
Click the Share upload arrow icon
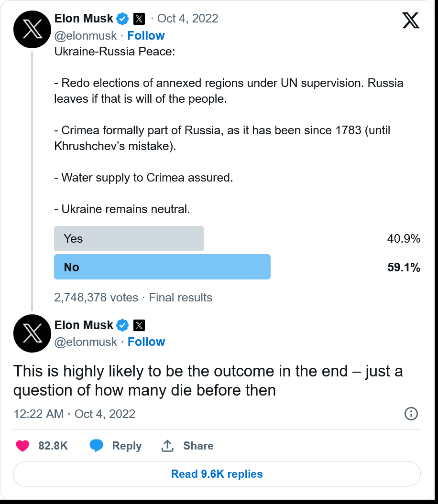(x=167, y=446)
